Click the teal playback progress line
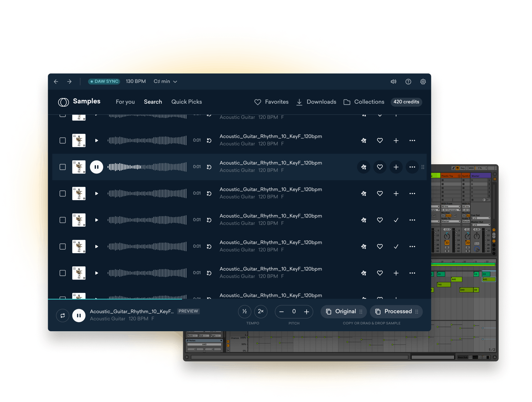 tap(115, 299)
